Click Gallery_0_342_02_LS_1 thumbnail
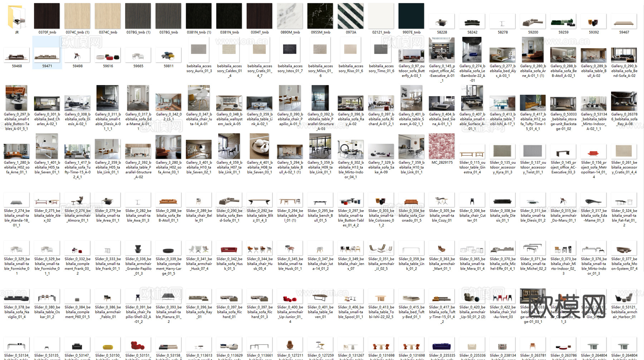644x360 pixels. 169,102
